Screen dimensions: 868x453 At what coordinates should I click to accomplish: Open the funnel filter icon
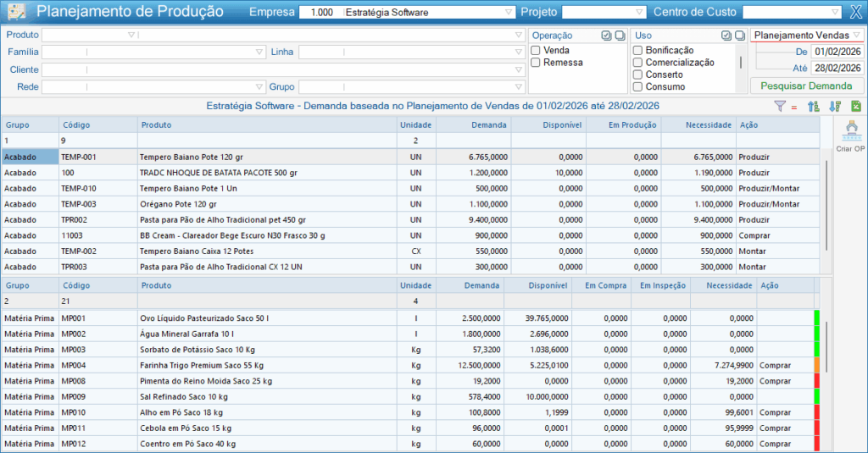(780, 106)
